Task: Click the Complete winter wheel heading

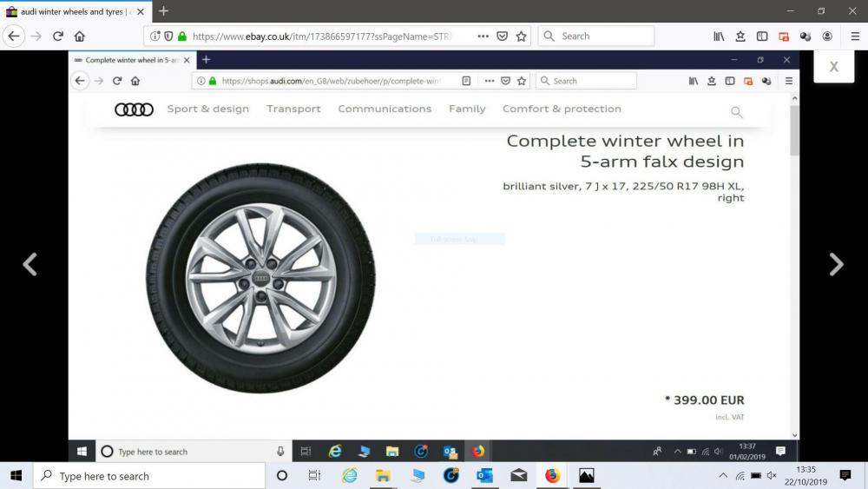Action: click(626, 151)
